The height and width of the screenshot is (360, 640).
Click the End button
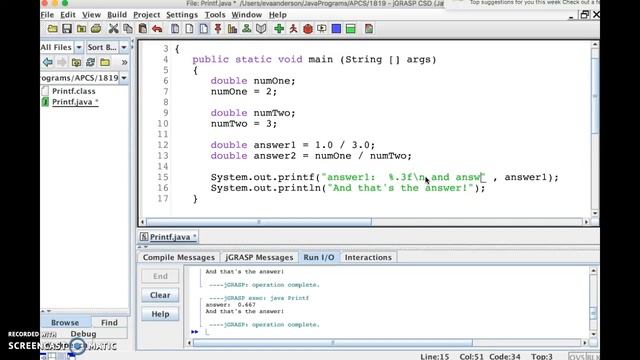[x=160, y=276]
